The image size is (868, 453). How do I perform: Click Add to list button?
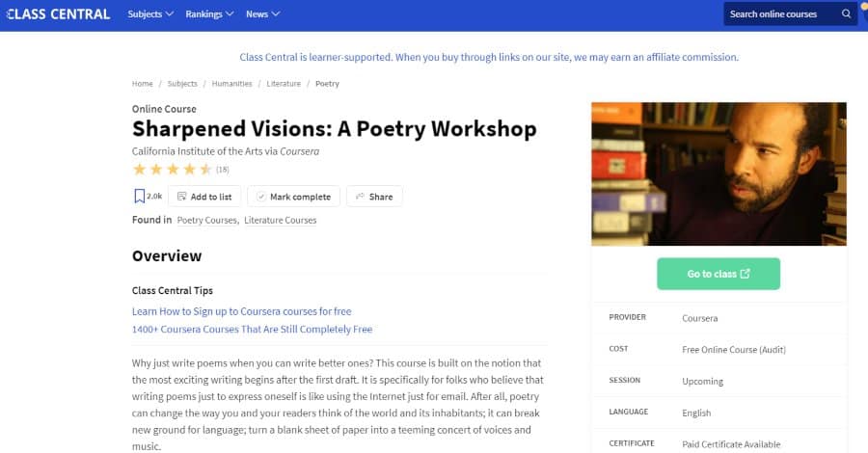pos(204,197)
